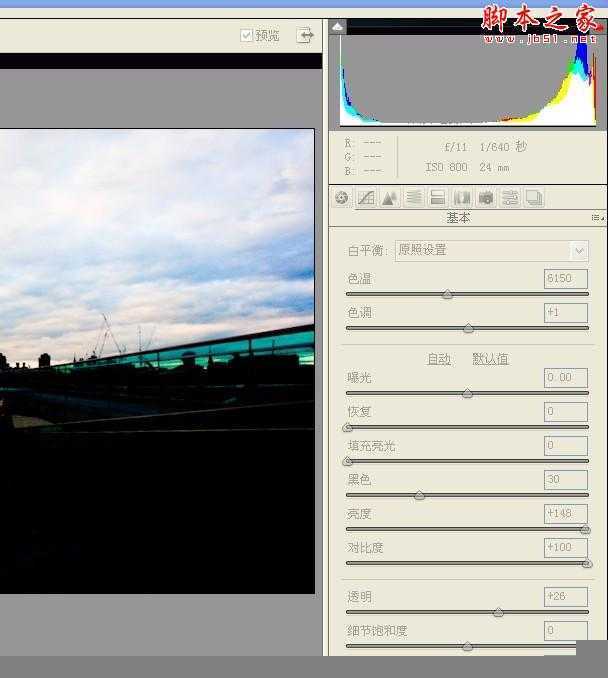Viewport: 608px width, 678px height.
Task: Click the 色温 label text
Action: [x=359, y=279]
